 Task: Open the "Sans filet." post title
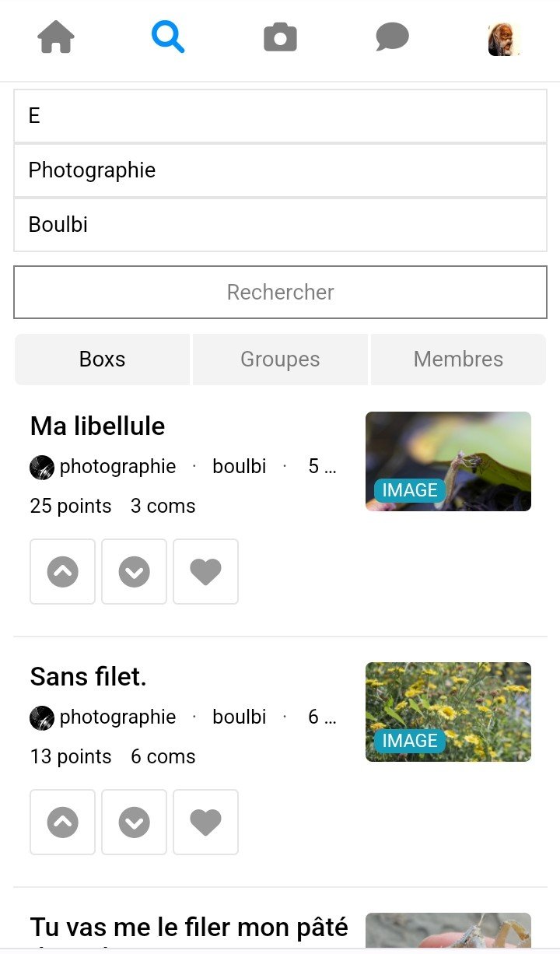tap(89, 676)
